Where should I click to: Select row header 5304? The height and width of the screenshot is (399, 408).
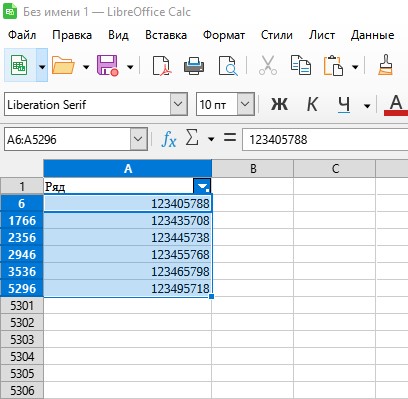[22, 356]
